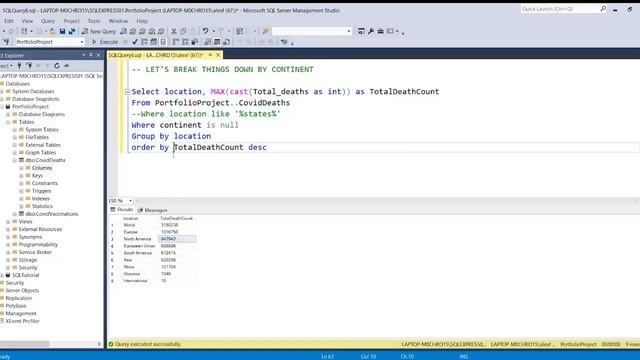This screenshot has height=360, width=640.
Task: Switch to the Results tab
Action: [x=122, y=210]
